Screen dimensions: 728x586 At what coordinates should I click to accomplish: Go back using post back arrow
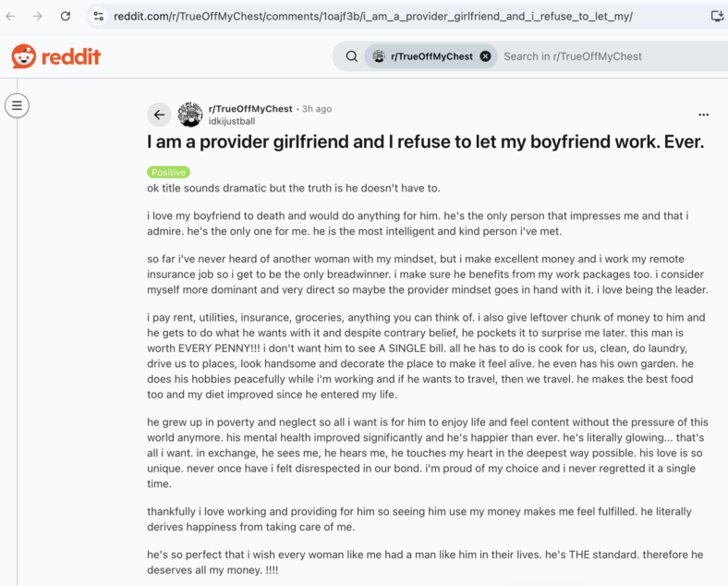pos(159,115)
